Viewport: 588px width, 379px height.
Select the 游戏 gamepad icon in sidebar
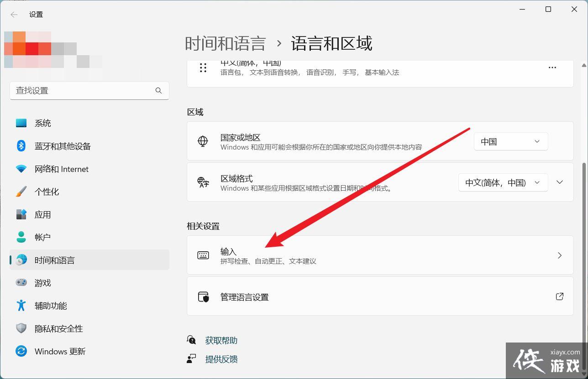coord(21,283)
